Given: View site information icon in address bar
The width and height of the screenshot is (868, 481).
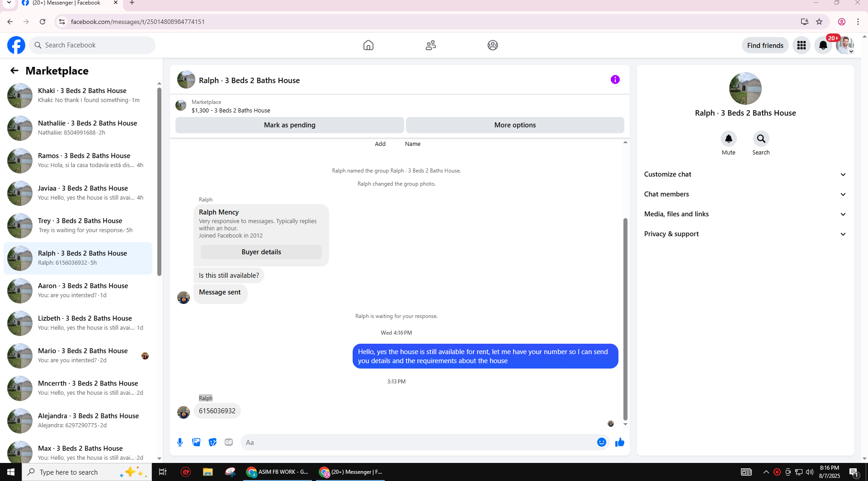Looking at the screenshot, I should [x=62, y=22].
